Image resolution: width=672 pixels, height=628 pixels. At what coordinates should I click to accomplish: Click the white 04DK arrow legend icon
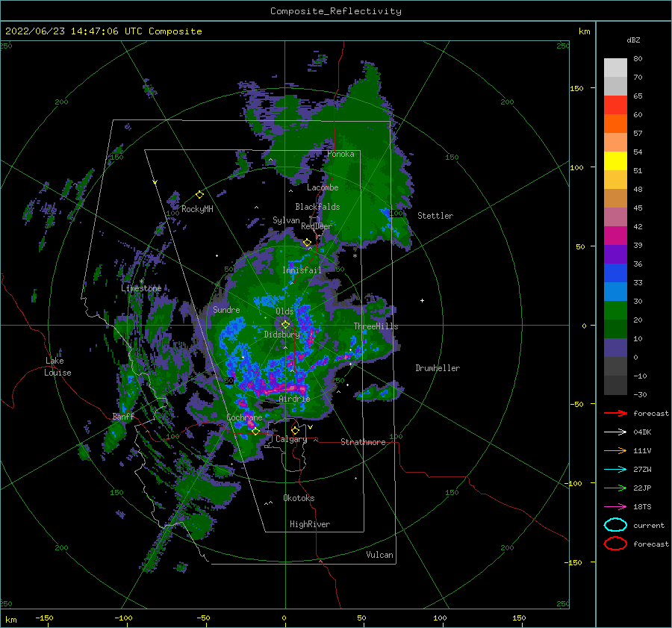pos(615,432)
